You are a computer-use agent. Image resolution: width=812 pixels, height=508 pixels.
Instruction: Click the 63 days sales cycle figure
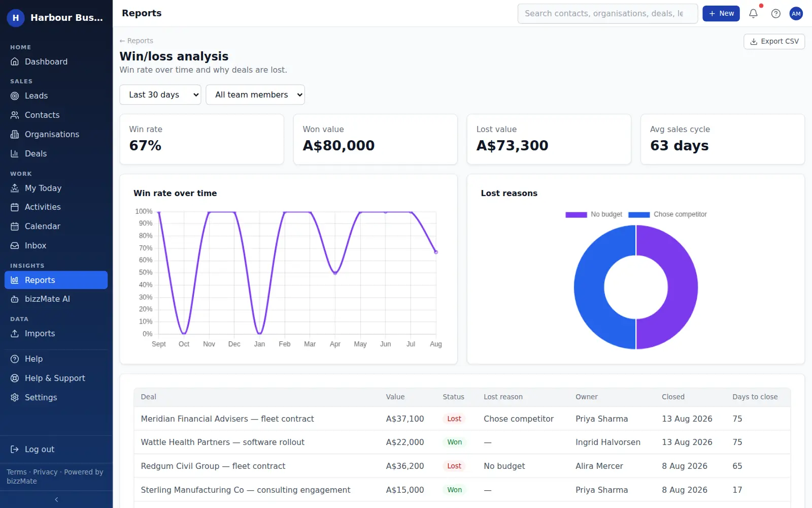click(x=679, y=146)
